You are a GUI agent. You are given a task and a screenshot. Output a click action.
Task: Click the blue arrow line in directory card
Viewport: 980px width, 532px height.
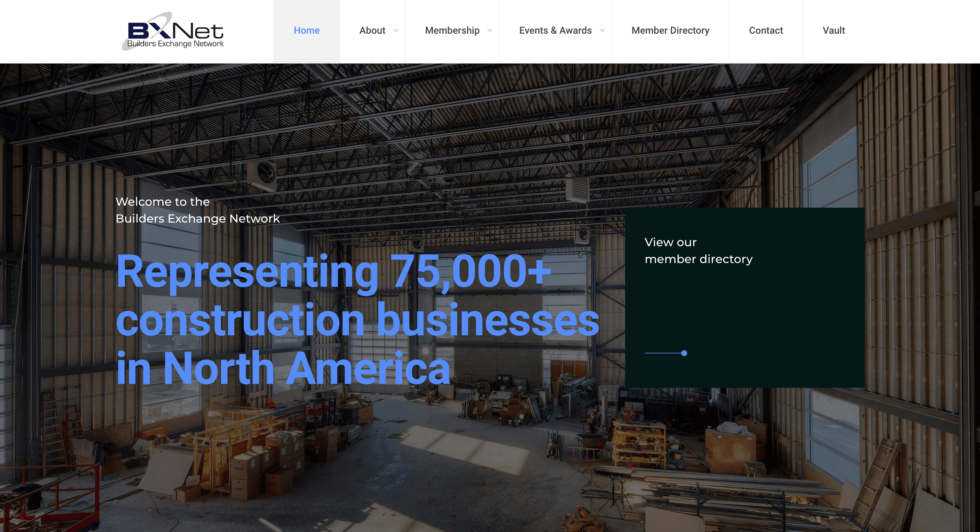pos(666,353)
